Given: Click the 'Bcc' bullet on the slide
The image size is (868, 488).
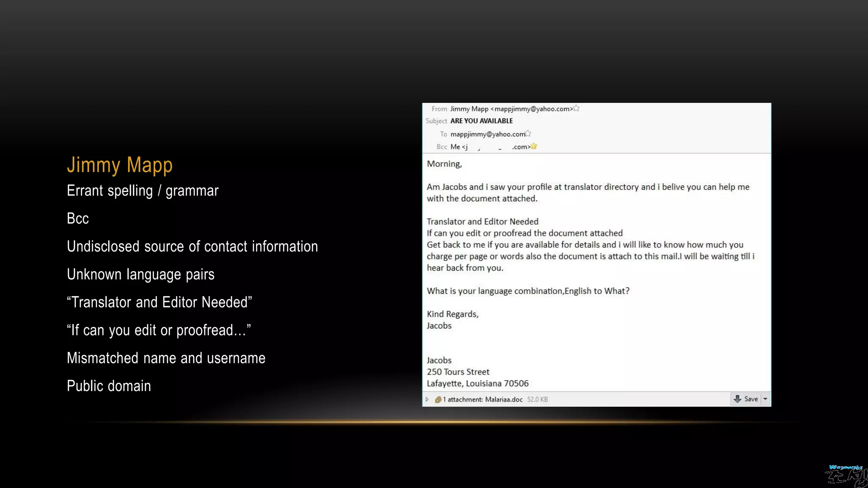Looking at the screenshot, I should click(x=78, y=219).
